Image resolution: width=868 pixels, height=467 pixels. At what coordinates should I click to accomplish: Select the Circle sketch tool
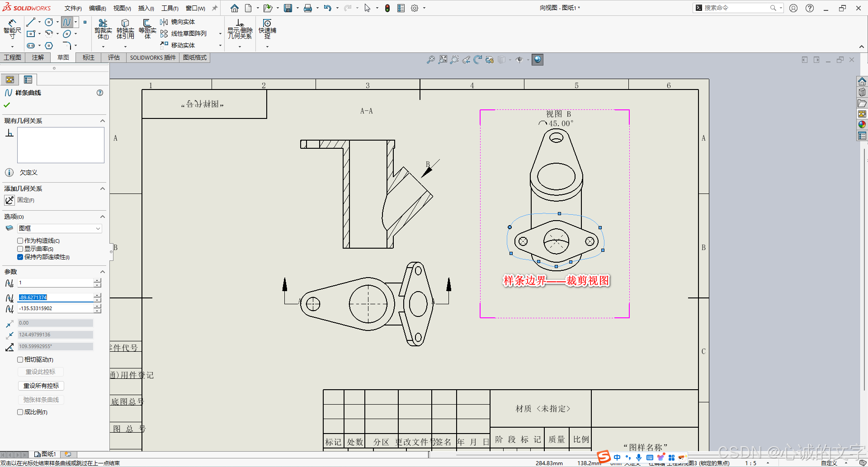tap(49, 22)
